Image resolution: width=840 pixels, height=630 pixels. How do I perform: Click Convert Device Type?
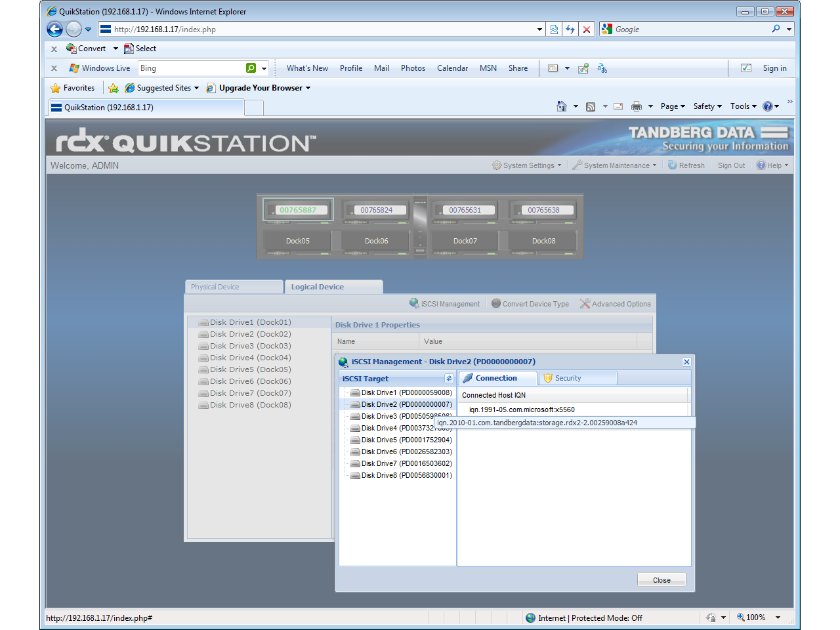(530, 304)
